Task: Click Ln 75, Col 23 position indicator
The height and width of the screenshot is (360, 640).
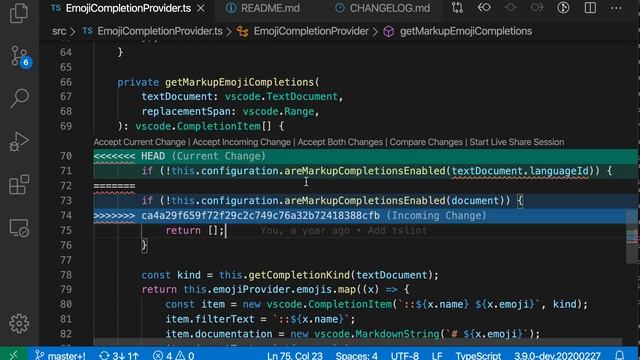Action: [x=295, y=355]
